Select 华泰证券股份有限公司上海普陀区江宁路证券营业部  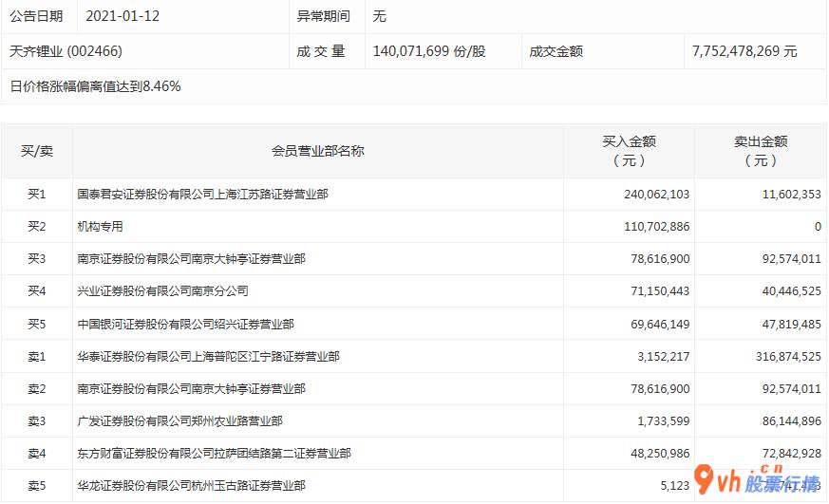208,357
